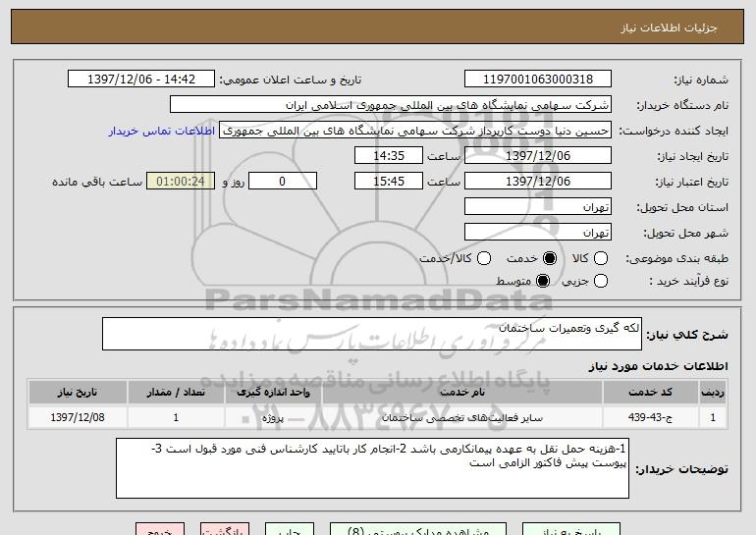Click the ردیف column header
This screenshot has height=535, width=756.
click(713, 393)
